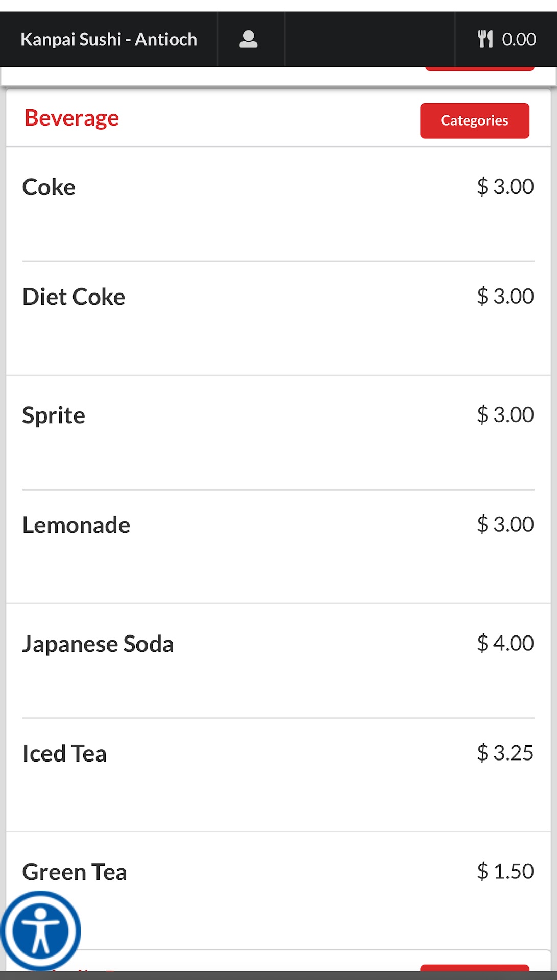
Task: Choose Diet Coke from the beverages
Action: pyautogui.click(x=74, y=297)
